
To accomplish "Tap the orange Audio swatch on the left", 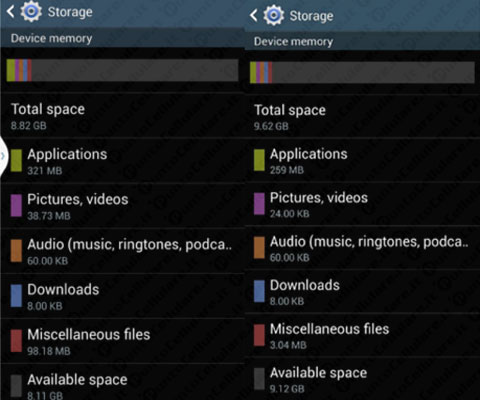I will tap(16, 250).
